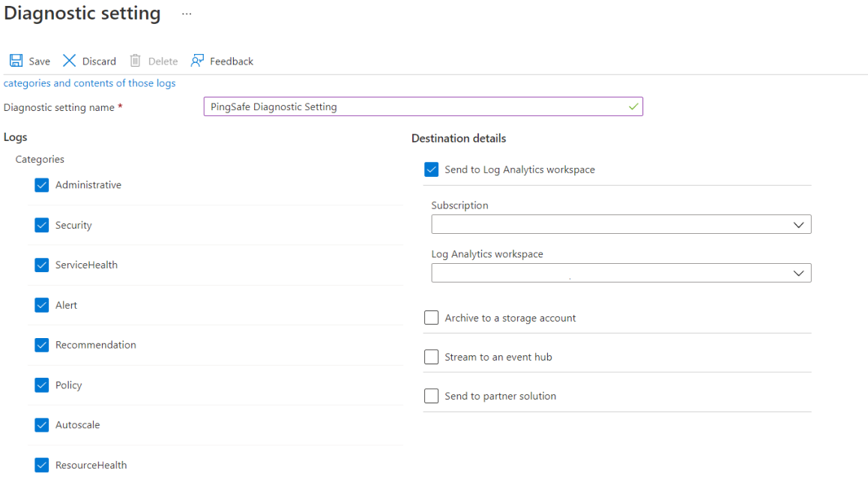Uncheck Send to Log Analytics workspace
This screenshot has width=868, height=482.
pos(431,170)
